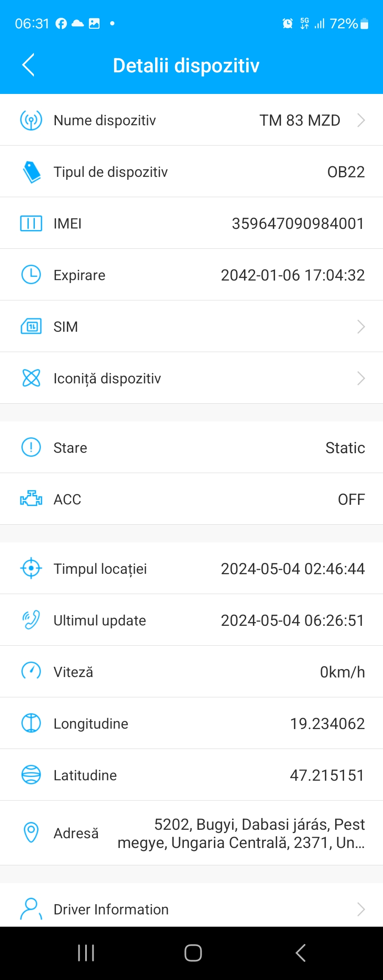Tap the truncated address text
This screenshot has width=383, height=980.
241,833
